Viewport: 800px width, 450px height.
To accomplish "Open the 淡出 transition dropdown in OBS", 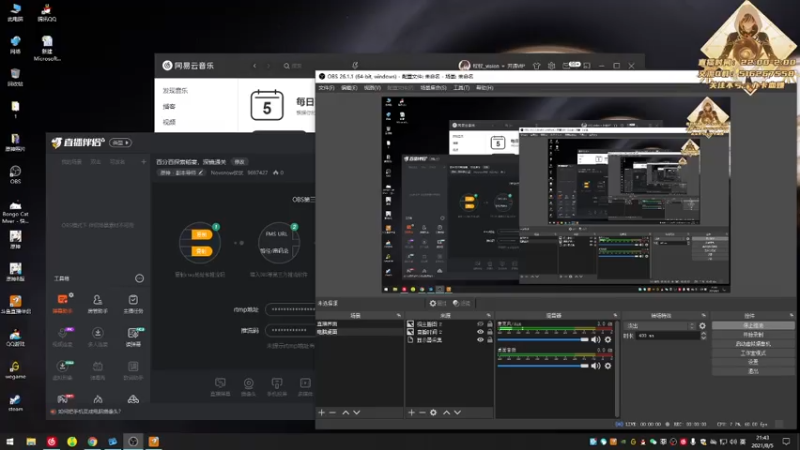I will [x=661, y=326].
